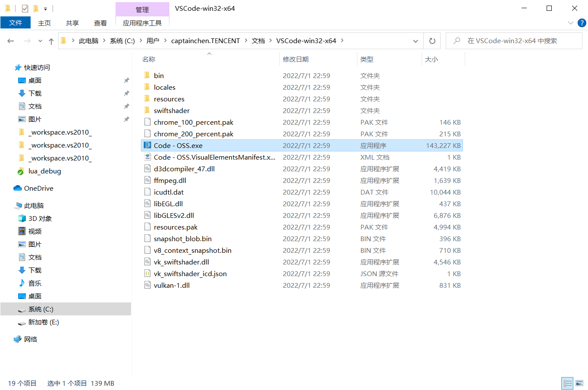The height and width of the screenshot is (390, 588).
Task: Click the locales folder icon
Action: point(147,87)
